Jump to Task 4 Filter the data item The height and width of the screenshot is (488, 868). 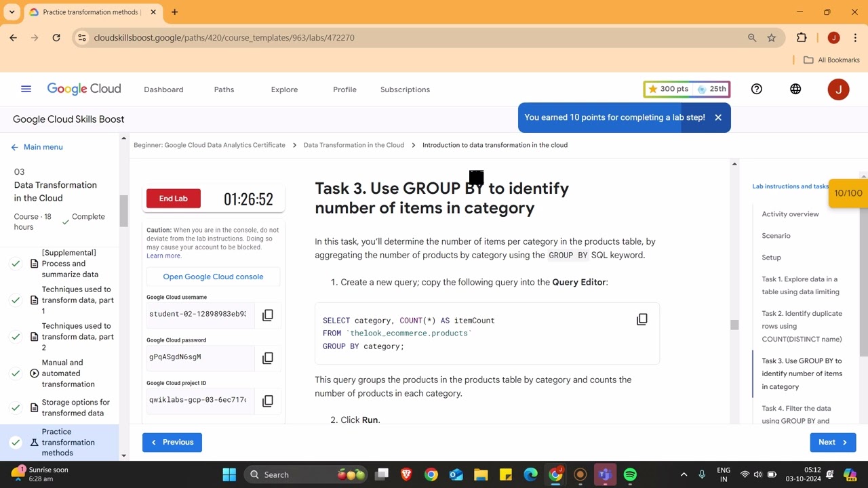coord(796,415)
